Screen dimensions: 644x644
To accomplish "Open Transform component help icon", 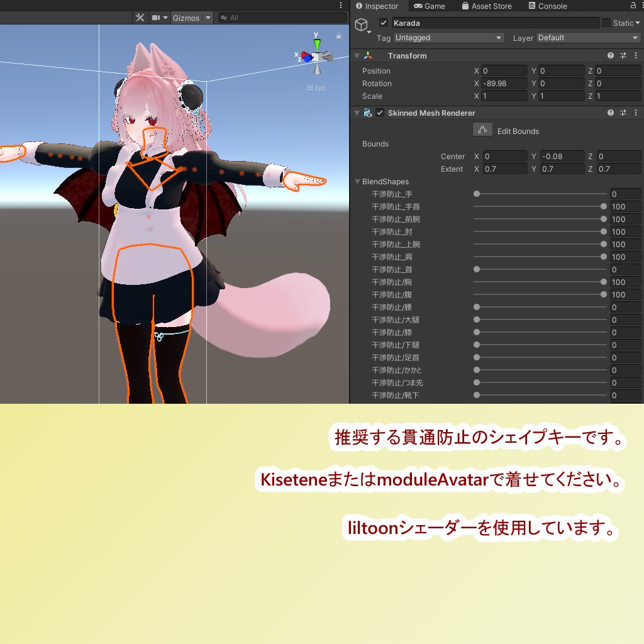I will tap(609, 55).
